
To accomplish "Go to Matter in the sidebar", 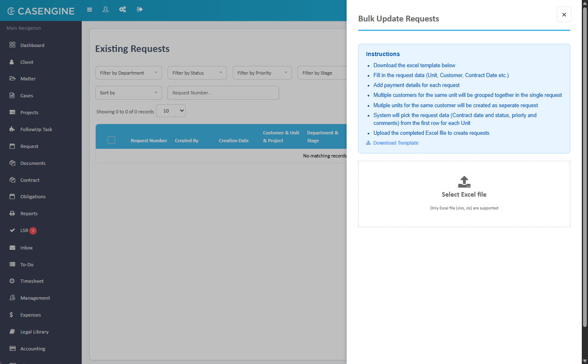I will (x=28, y=79).
